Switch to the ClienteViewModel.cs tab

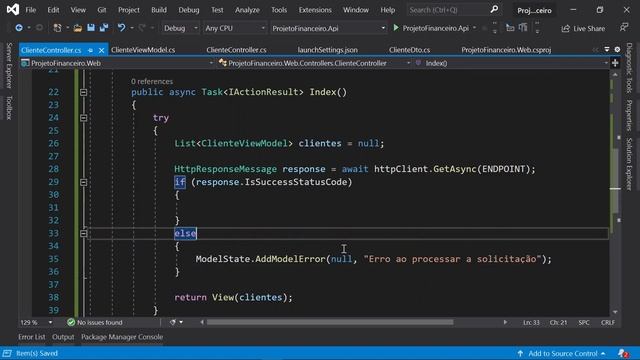point(143,50)
